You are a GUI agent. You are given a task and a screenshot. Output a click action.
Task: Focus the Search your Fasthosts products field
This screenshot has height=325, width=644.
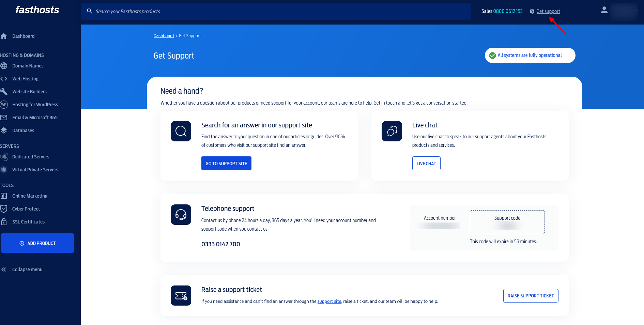[x=276, y=11]
